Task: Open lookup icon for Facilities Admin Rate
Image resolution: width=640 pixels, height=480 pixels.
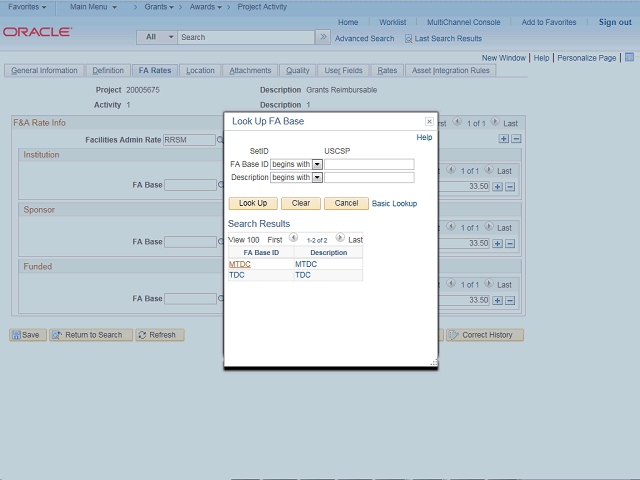Action: click(x=220, y=140)
